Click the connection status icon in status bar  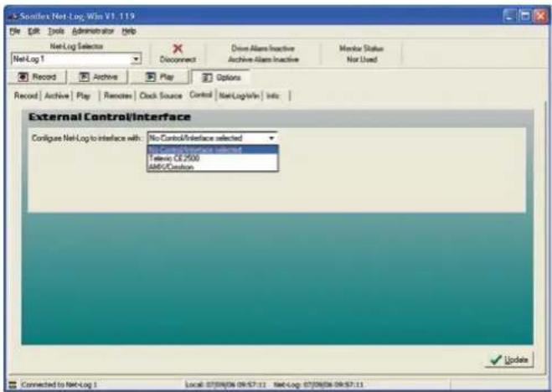point(13,384)
